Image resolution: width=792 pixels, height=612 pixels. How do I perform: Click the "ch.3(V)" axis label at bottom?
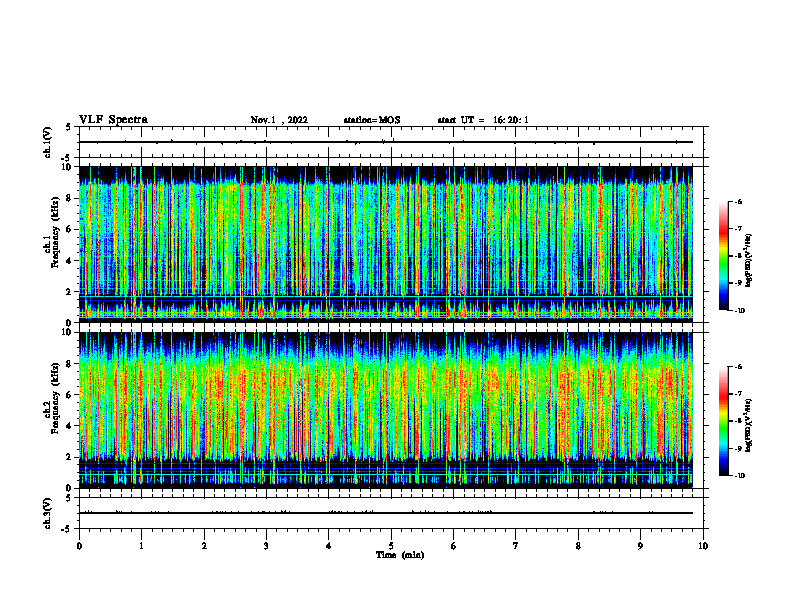[x=47, y=513]
